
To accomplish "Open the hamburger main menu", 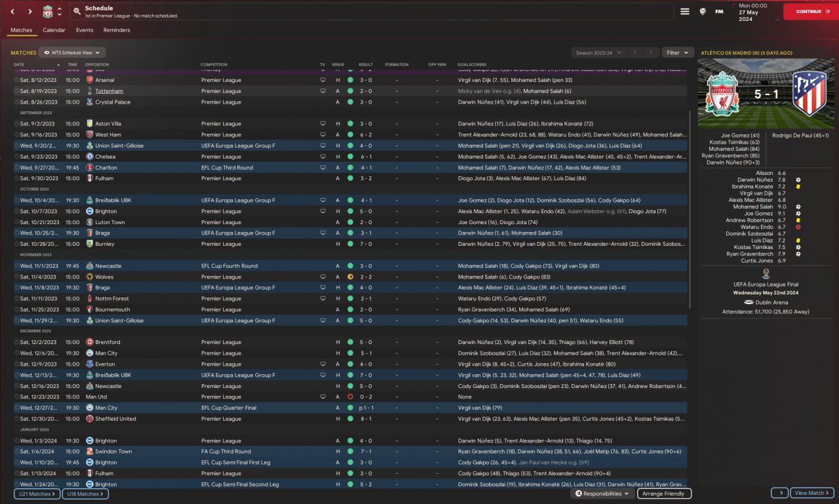I will (685, 12).
